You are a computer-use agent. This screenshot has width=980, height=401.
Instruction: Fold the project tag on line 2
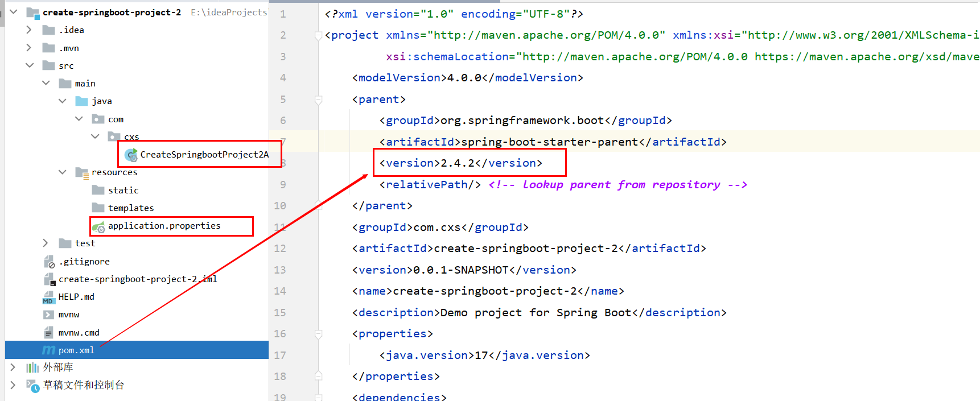(319, 36)
